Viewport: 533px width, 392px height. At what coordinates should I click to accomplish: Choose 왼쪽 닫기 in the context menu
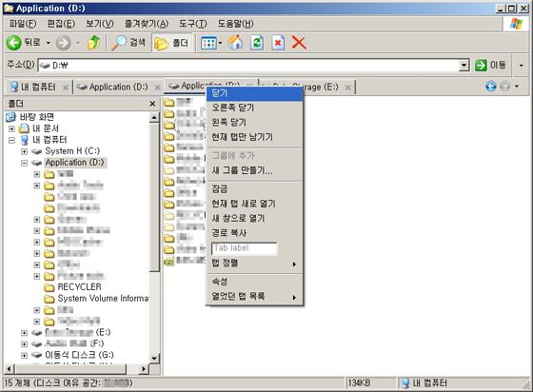pos(254,123)
